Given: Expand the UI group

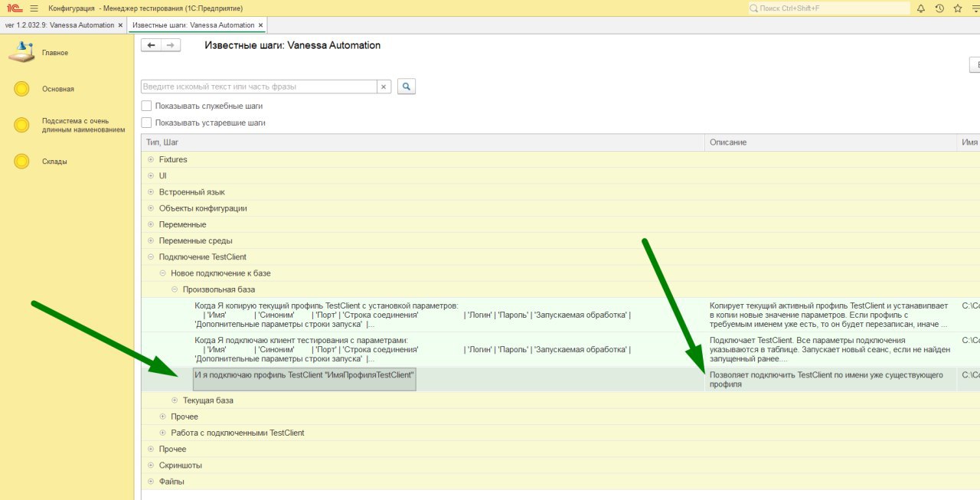Looking at the screenshot, I should click(151, 176).
